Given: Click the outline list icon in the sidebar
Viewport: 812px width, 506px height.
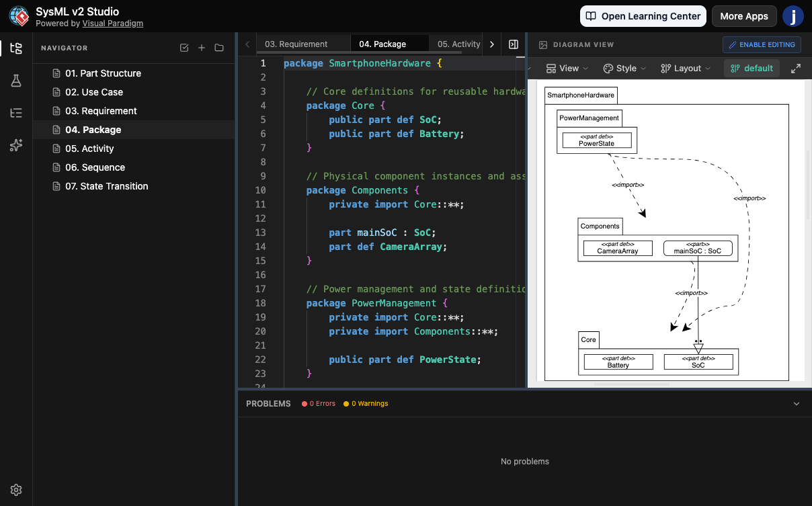Looking at the screenshot, I should [x=16, y=113].
